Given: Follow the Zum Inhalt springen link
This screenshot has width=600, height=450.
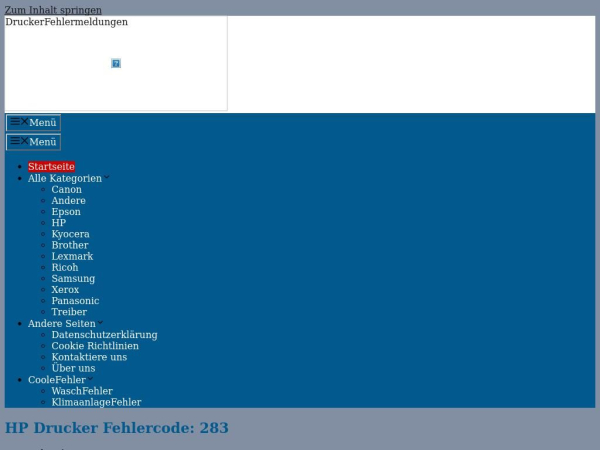Looking at the screenshot, I should coord(53,10).
